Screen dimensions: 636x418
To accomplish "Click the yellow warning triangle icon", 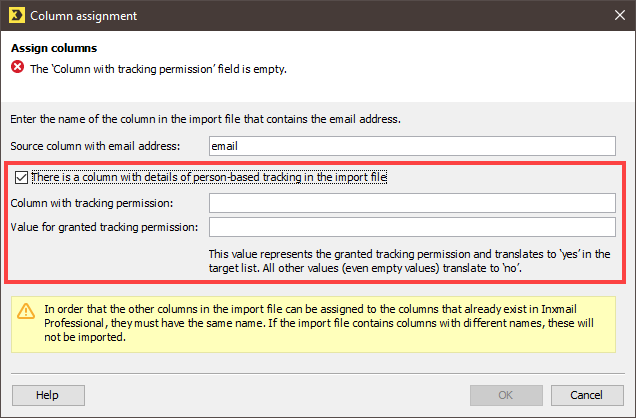I will 26,311.
